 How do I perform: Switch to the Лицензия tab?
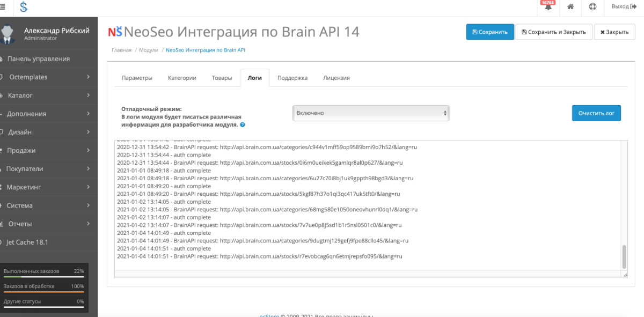tap(336, 78)
